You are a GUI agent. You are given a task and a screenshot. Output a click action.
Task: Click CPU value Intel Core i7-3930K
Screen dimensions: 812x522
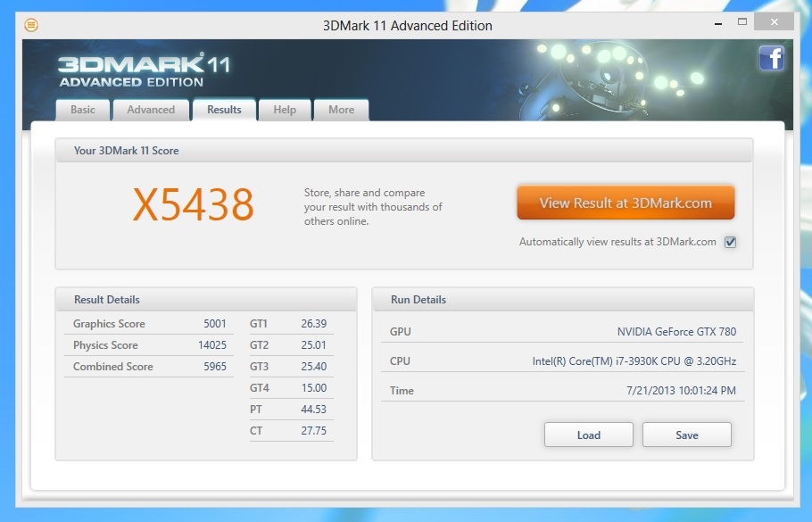point(634,361)
